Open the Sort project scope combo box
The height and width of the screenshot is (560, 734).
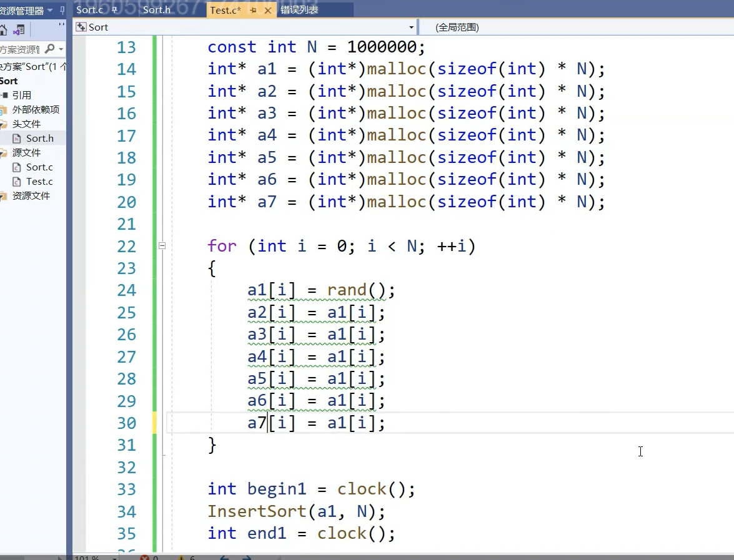(245, 27)
